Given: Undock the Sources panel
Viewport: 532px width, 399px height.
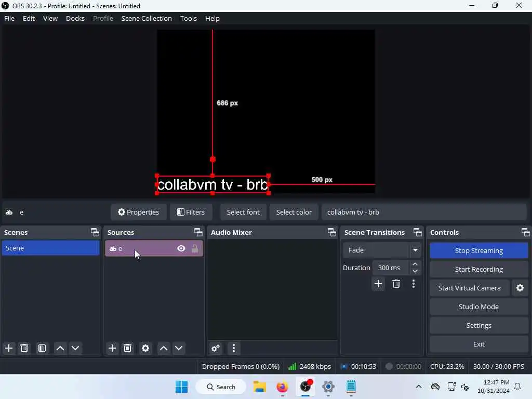Looking at the screenshot, I should [x=198, y=232].
